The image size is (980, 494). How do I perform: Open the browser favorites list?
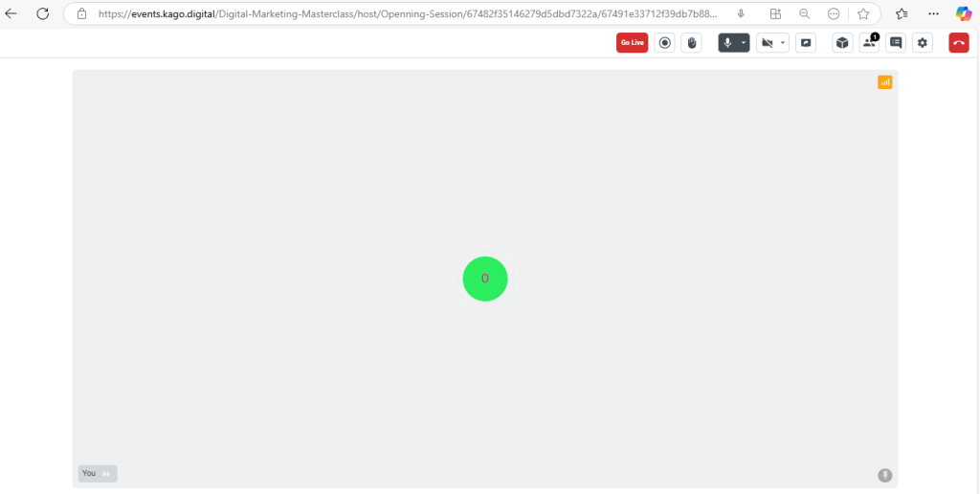[902, 13]
